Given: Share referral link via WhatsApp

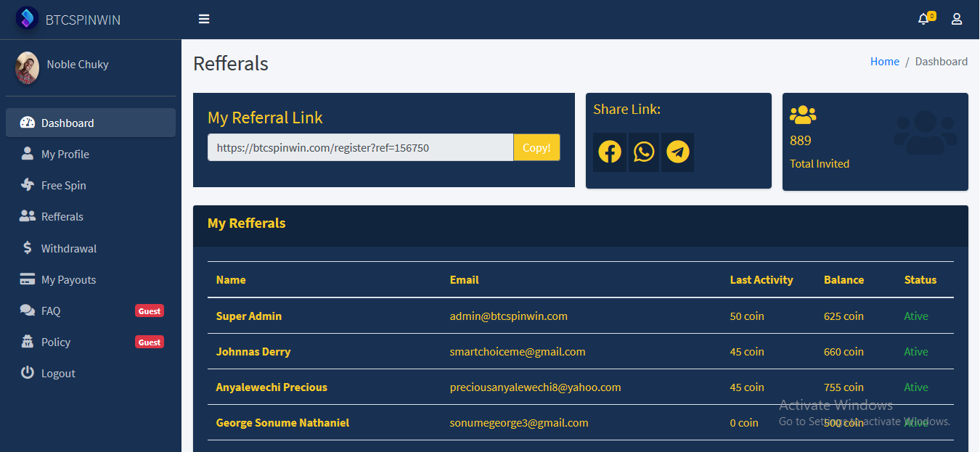Looking at the screenshot, I should [644, 152].
